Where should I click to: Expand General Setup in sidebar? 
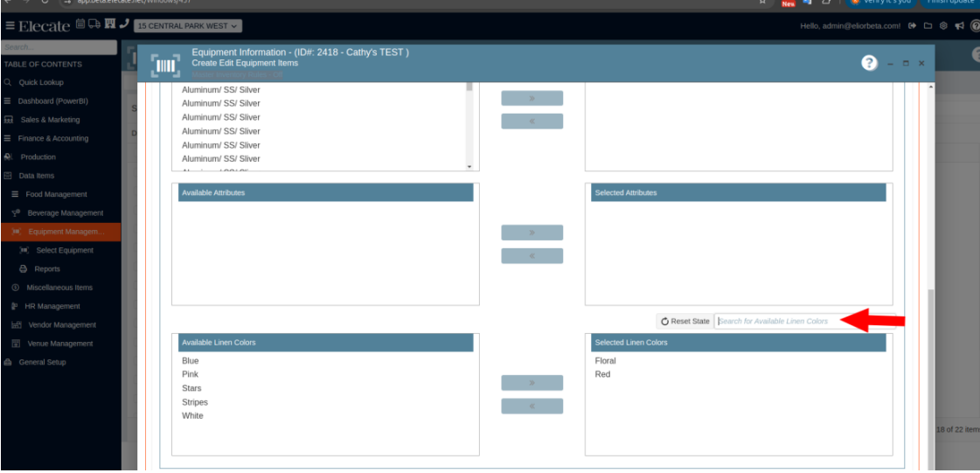42,363
